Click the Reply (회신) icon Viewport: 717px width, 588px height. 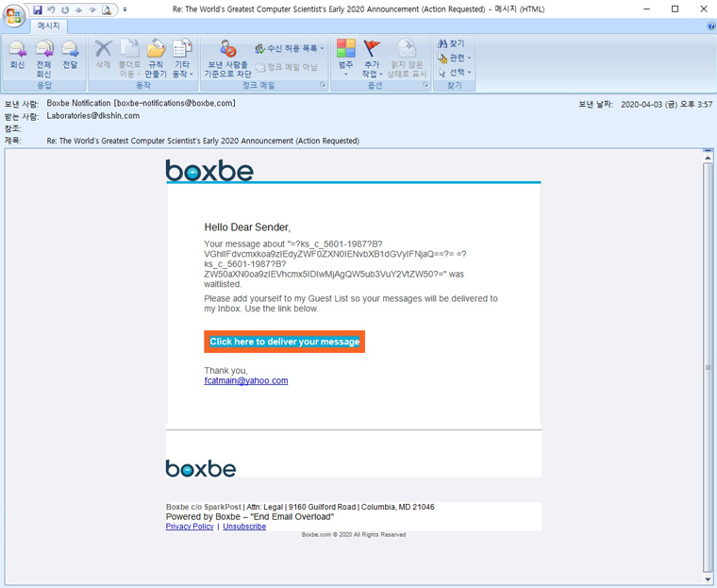pos(17,55)
